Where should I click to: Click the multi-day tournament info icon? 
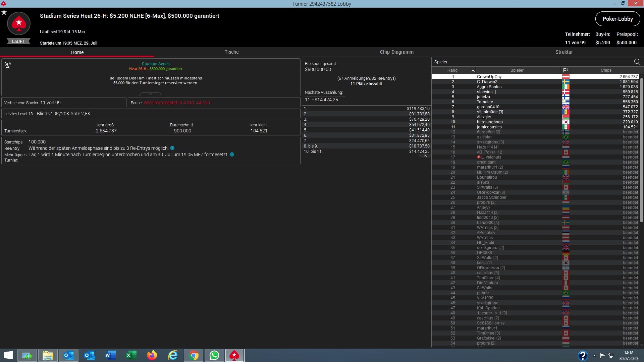[x=232, y=155]
